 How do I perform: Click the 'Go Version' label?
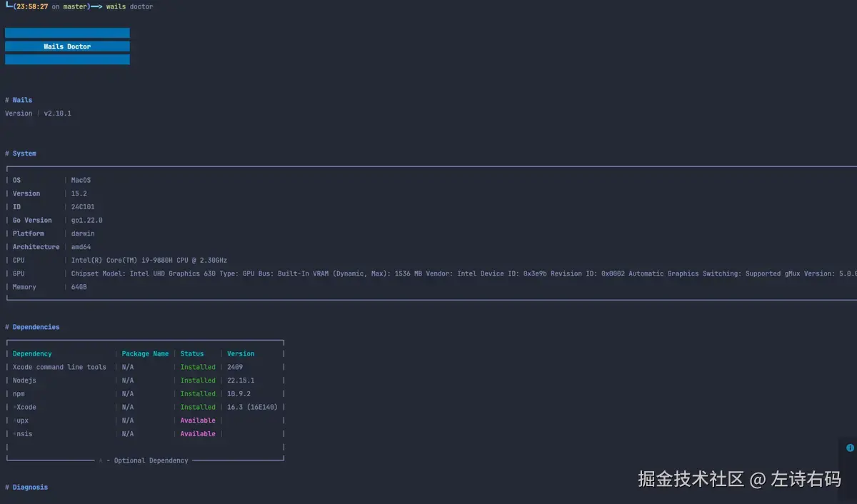coord(32,221)
